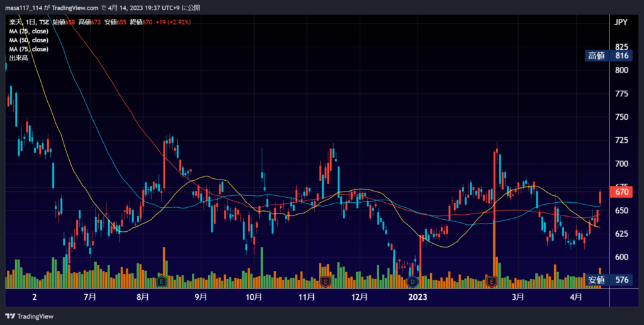
Task: Click the blue dividend D marker at 2023
Action: 413,282
